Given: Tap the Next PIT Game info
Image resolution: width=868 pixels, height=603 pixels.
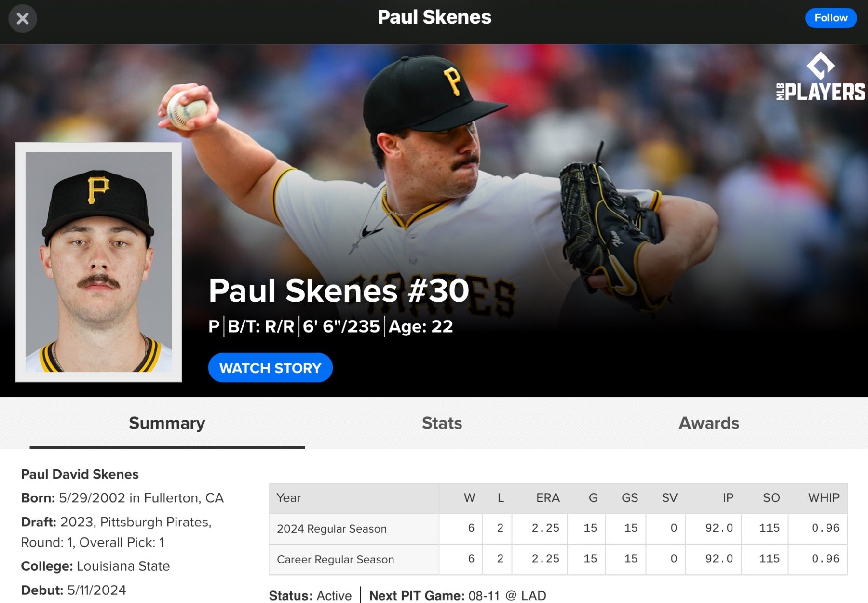Looking at the screenshot, I should (x=457, y=596).
